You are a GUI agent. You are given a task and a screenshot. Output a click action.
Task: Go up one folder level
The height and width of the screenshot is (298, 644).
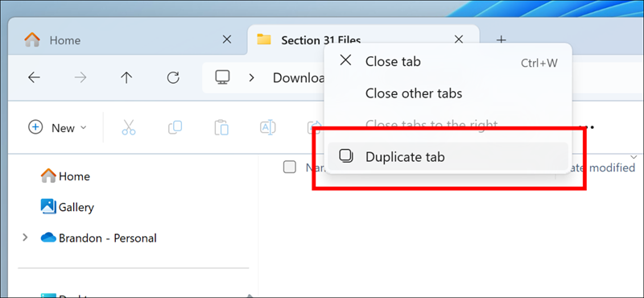tap(126, 77)
